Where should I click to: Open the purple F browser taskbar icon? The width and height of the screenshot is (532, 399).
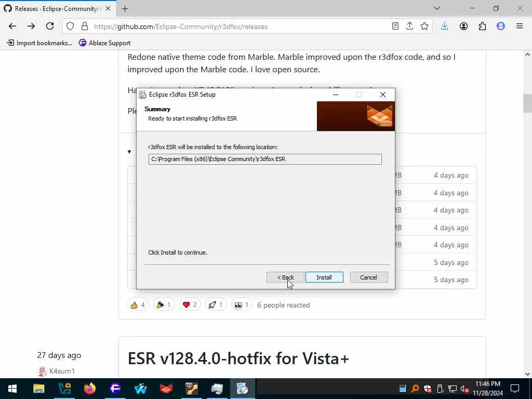coord(115,389)
